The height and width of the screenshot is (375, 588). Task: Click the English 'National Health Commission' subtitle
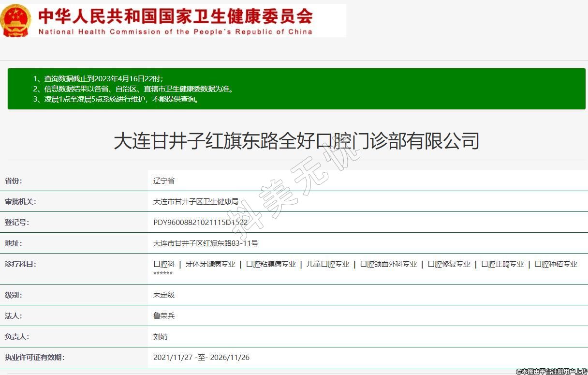175,32
